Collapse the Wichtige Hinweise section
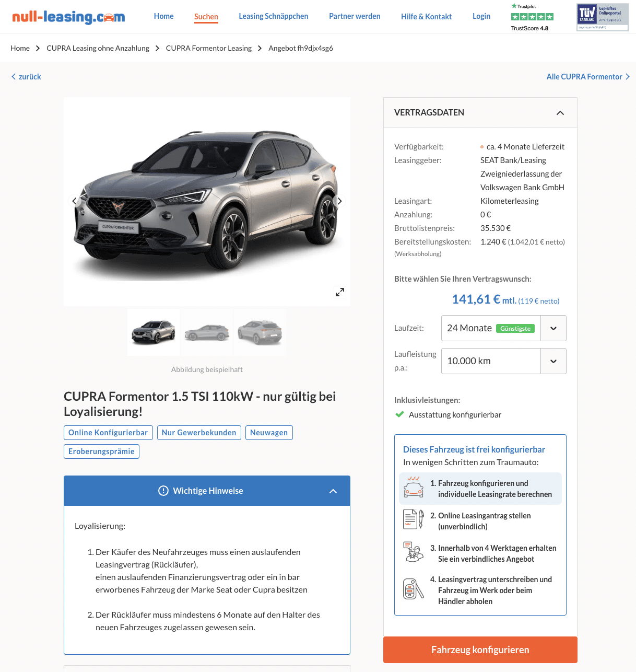The image size is (636, 672). point(333,491)
